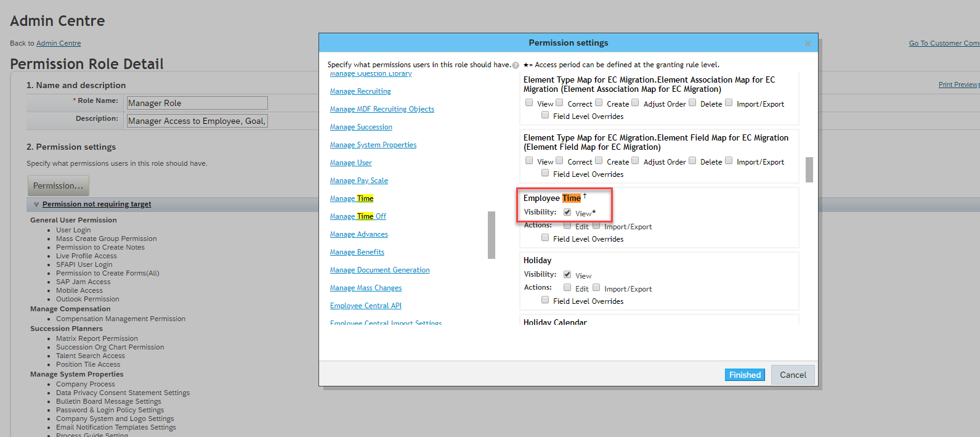Open Manage Document Generation category
Image resolution: width=980 pixels, height=437 pixels.
[x=380, y=270]
